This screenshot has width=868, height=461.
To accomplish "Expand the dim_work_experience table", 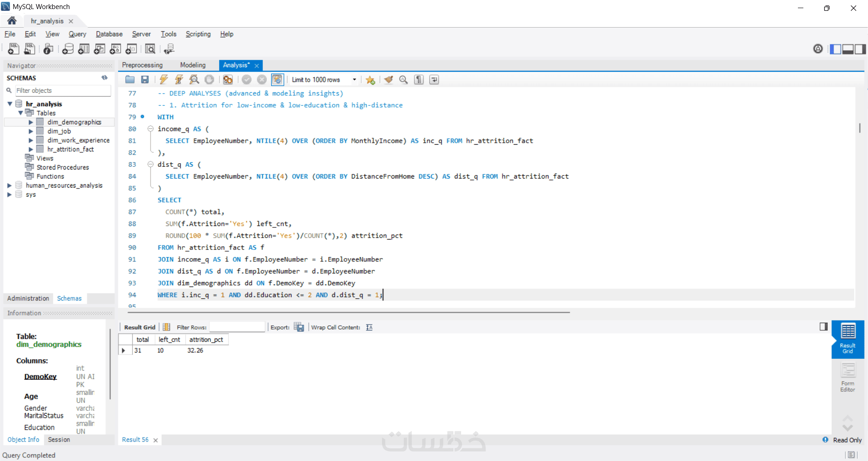I will pos(31,140).
